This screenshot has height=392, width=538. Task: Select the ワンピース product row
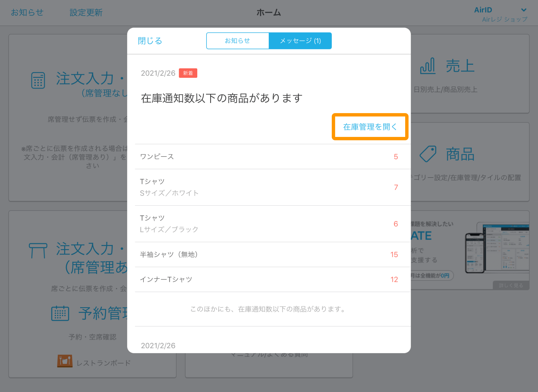click(x=269, y=157)
